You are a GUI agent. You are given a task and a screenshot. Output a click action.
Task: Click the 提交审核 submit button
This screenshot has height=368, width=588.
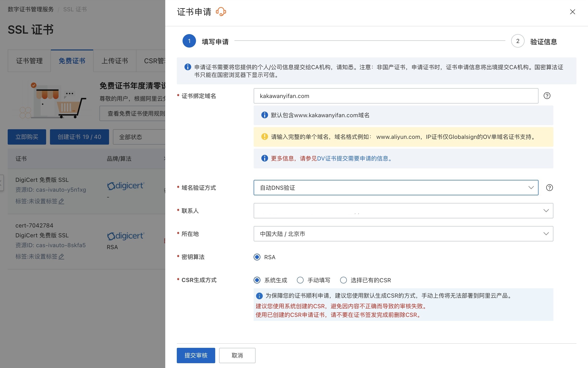pos(196,355)
